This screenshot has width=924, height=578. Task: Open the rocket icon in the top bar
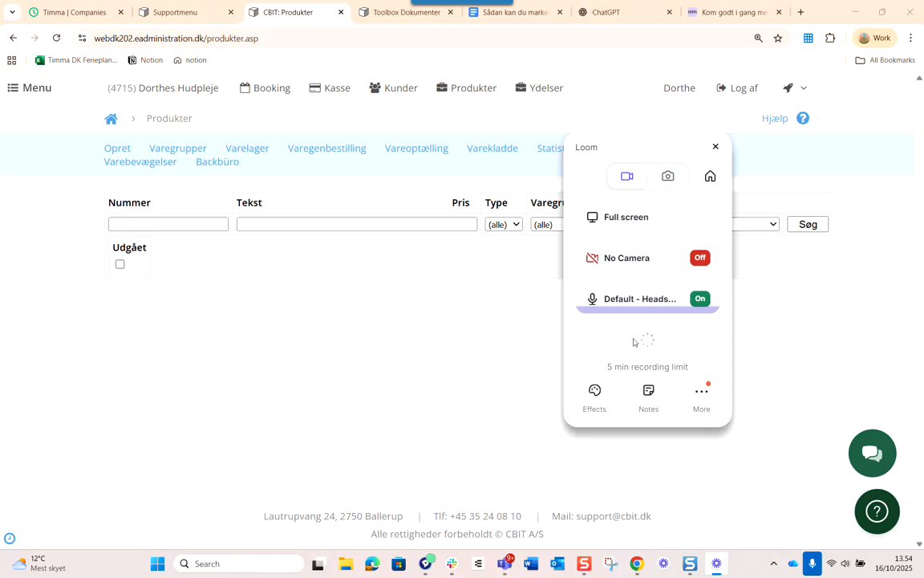(788, 88)
